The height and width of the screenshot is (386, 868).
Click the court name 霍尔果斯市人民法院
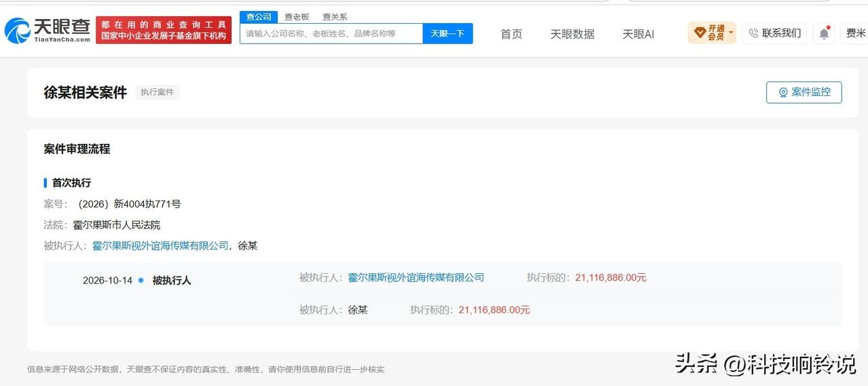click(117, 225)
